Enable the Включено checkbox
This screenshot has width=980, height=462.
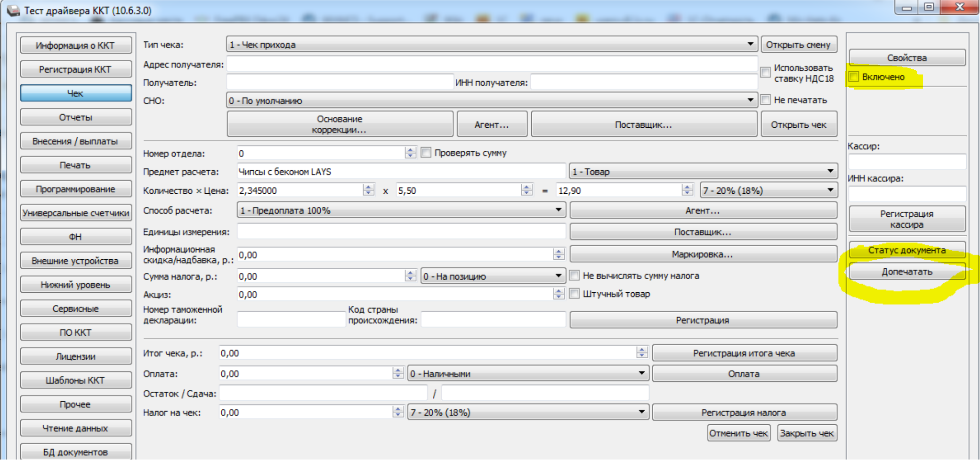(854, 77)
